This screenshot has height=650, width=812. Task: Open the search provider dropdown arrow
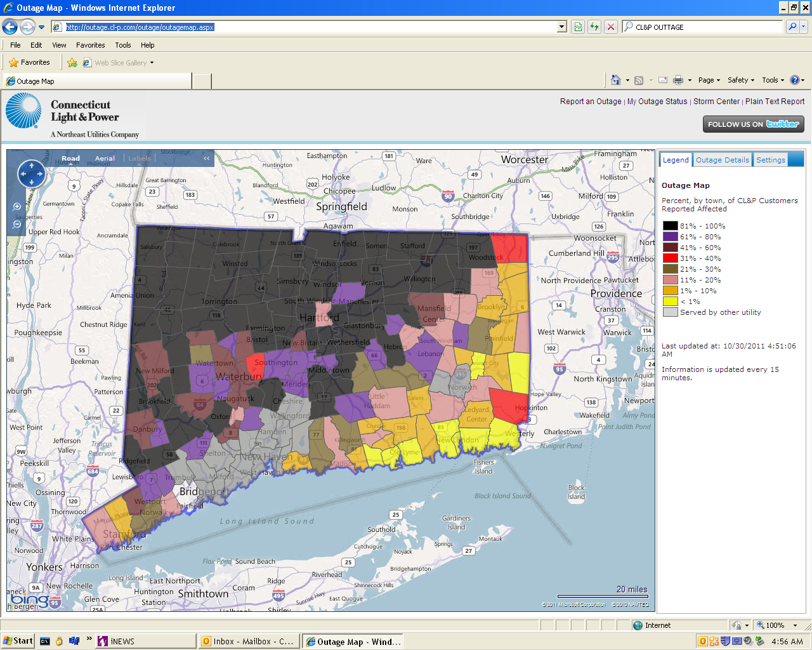point(804,27)
